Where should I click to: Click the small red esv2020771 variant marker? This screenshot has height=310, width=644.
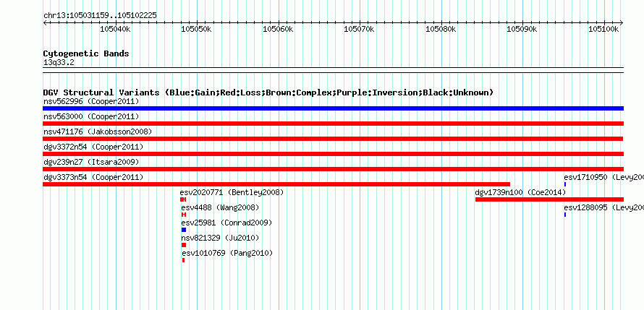tap(183, 199)
